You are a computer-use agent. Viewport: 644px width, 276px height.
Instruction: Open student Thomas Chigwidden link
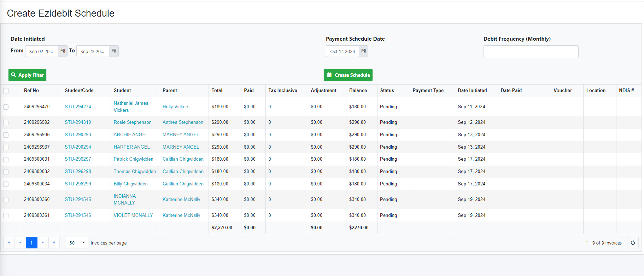(x=135, y=171)
